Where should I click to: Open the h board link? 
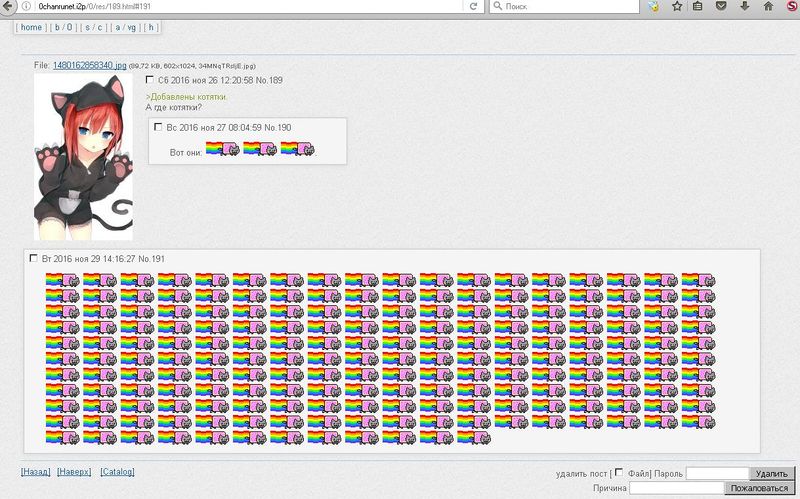151,27
